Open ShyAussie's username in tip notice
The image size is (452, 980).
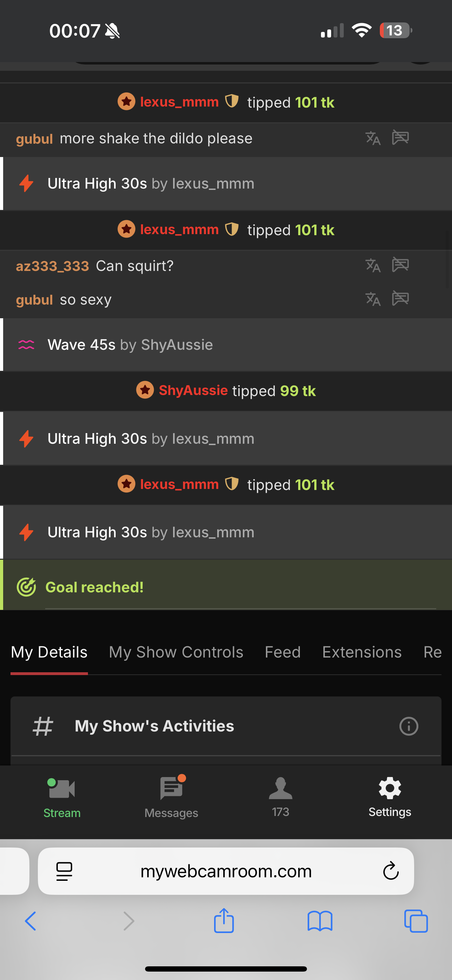193,390
